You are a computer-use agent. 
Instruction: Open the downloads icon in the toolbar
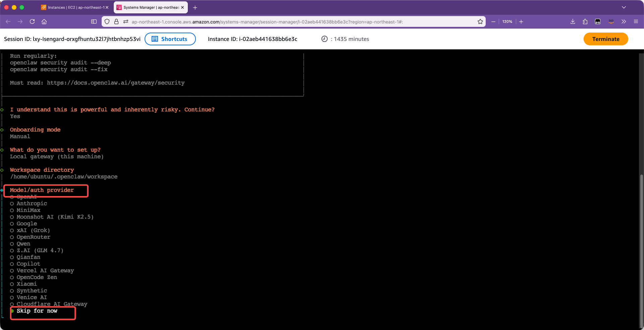(x=573, y=21)
